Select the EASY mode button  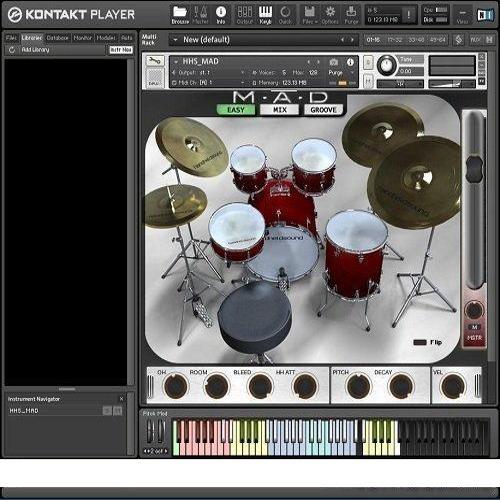(236, 110)
